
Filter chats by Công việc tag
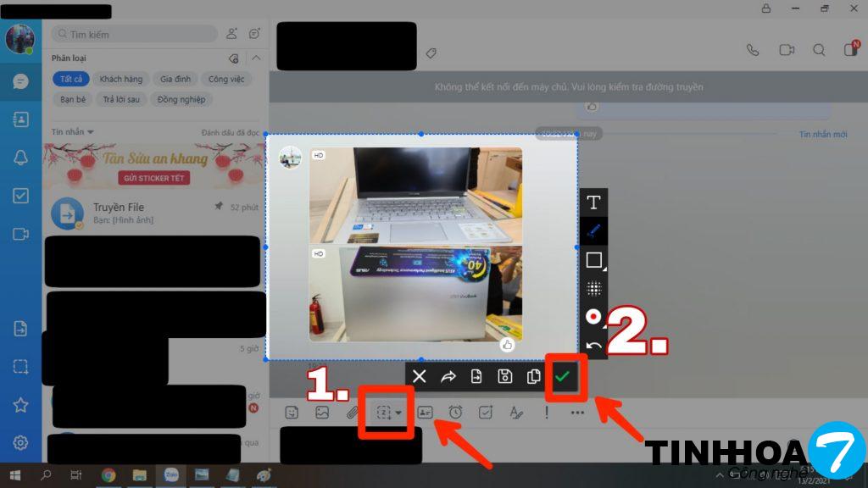coord(226,79)
